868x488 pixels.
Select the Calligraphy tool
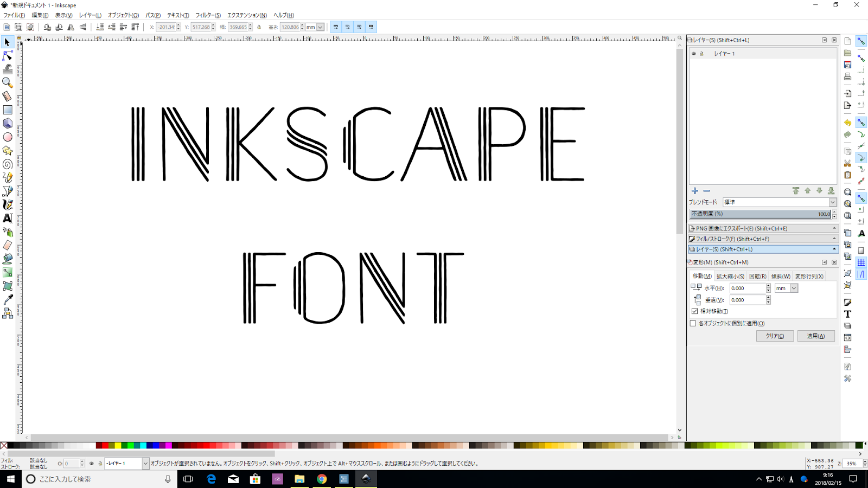tap(8, 205)
